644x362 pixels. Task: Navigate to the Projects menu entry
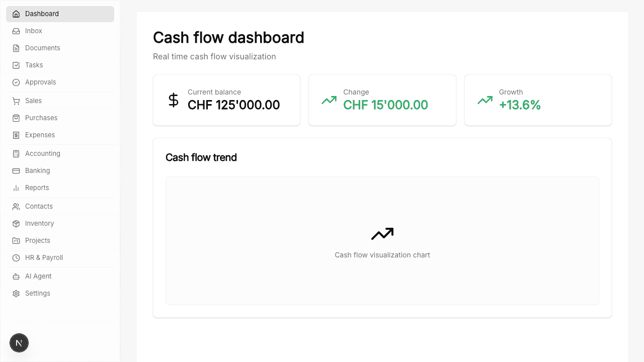click(37, 240)
